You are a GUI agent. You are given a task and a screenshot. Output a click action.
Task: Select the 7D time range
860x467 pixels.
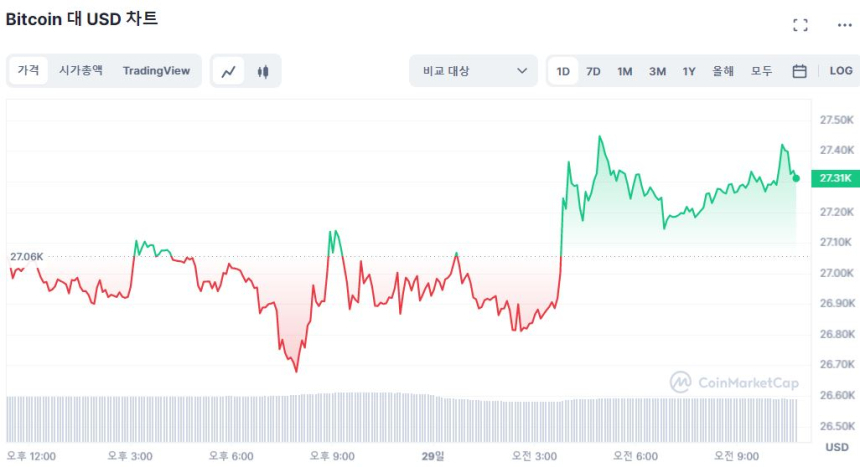[593, 71]
